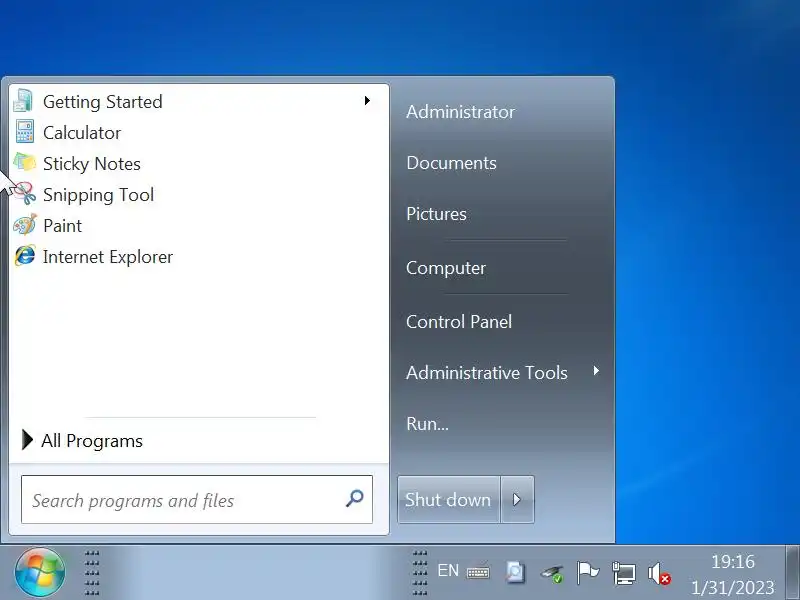Open Administrative Tools menu item
The width and height of the screenshot is (800, 600).
pos(487,372)
